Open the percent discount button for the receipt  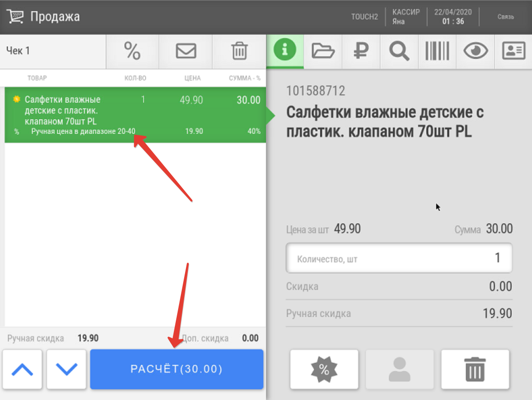tap(132, 51)
